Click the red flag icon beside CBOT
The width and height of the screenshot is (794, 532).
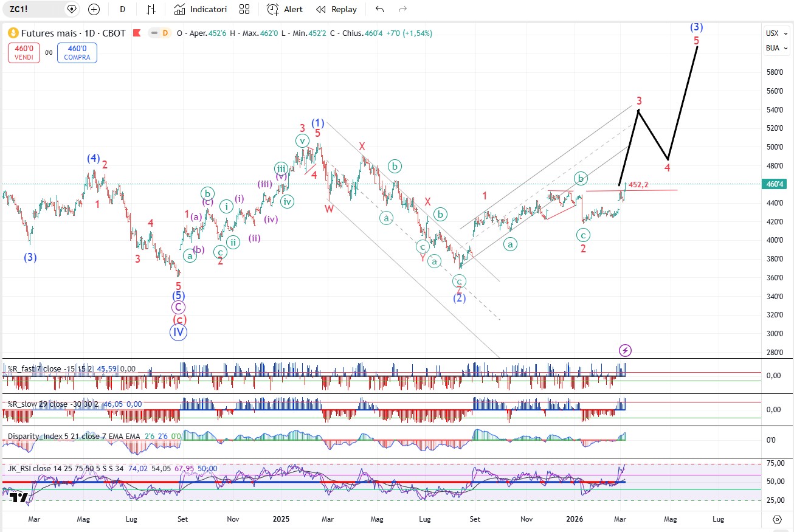[137, 33]
